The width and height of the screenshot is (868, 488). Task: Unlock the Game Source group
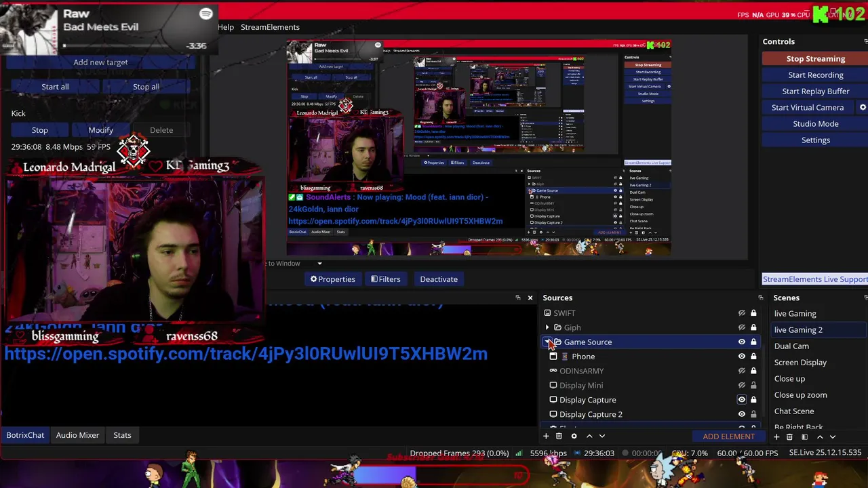tap(753, 342)
